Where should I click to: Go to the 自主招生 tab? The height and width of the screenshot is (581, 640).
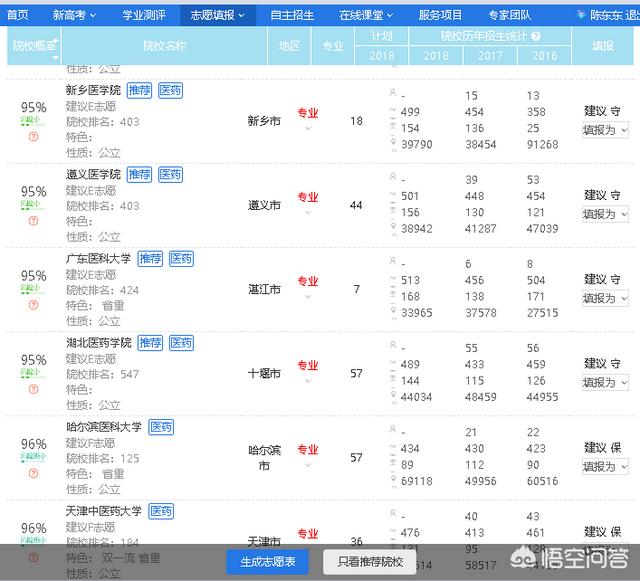291,15
